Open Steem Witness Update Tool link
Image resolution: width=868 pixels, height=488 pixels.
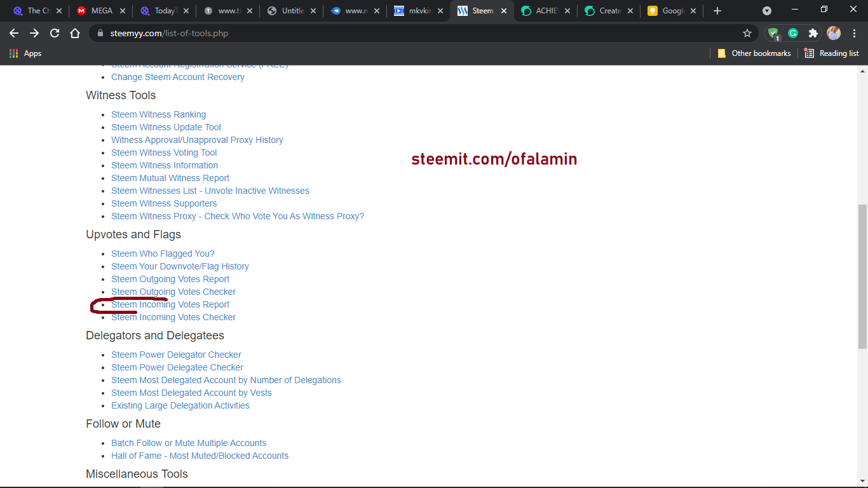[166, 127]
